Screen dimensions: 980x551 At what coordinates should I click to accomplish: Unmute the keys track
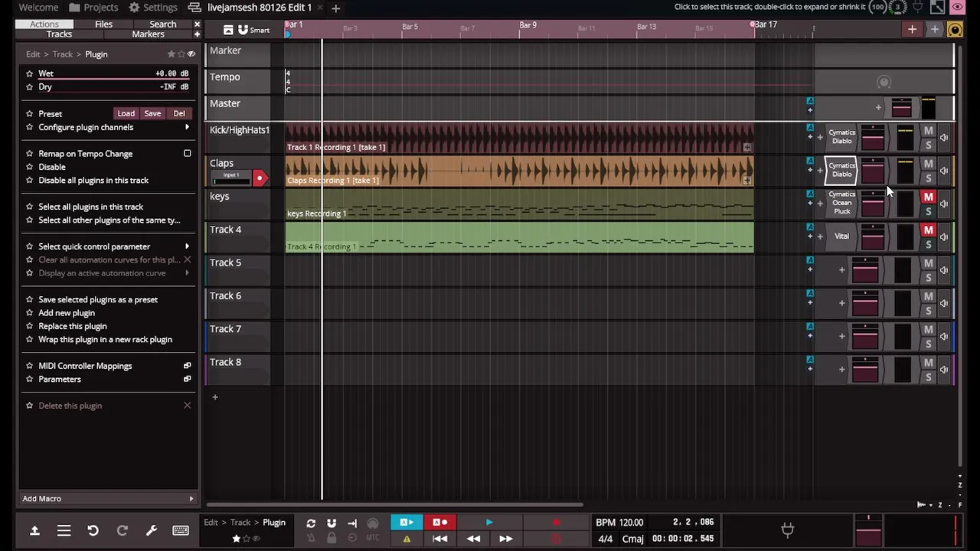928,197
